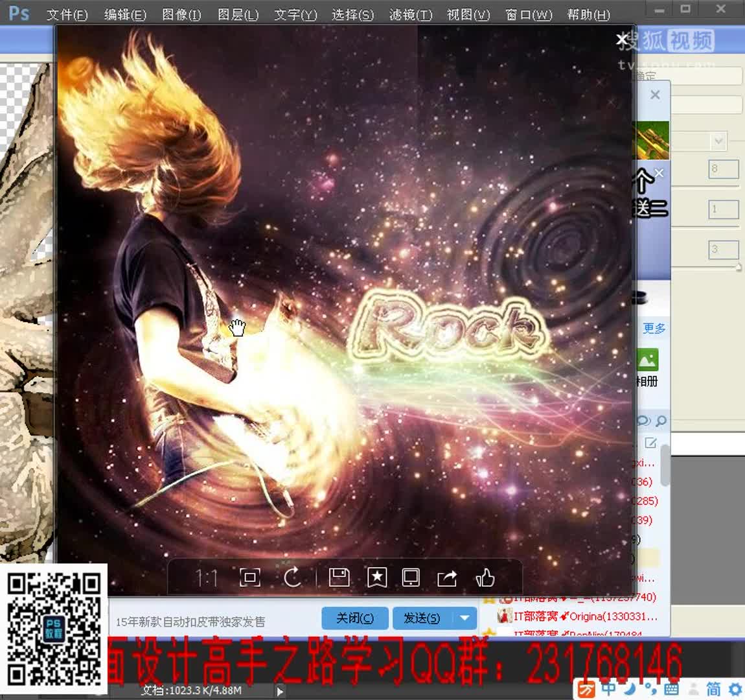Click the fit-to-window icon in the viewer toolbar
The width and height of the screenshot is (745, 700).
[x=250, y=578]
